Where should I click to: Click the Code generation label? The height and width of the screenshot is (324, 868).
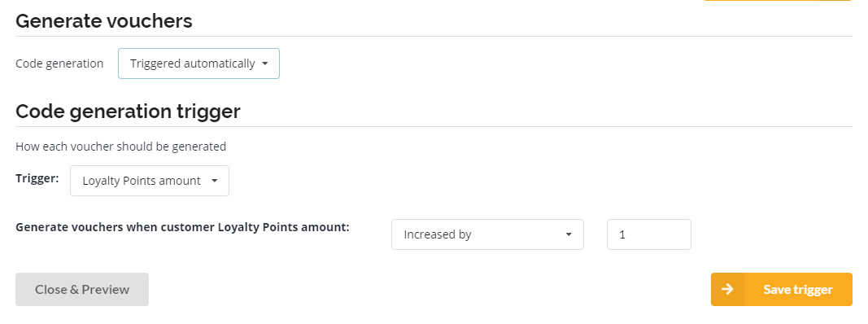(59, 63)
